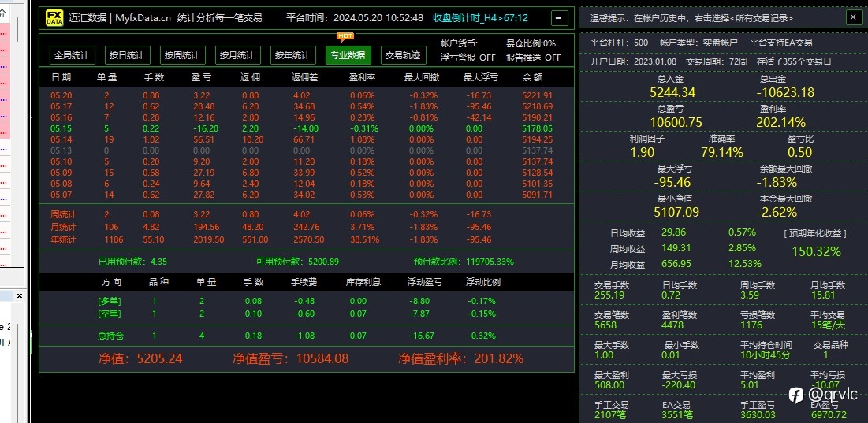Screen dimensions: 868x423
Task: Click the 最小净值 value 5107.09
Action: pos(676,212)
